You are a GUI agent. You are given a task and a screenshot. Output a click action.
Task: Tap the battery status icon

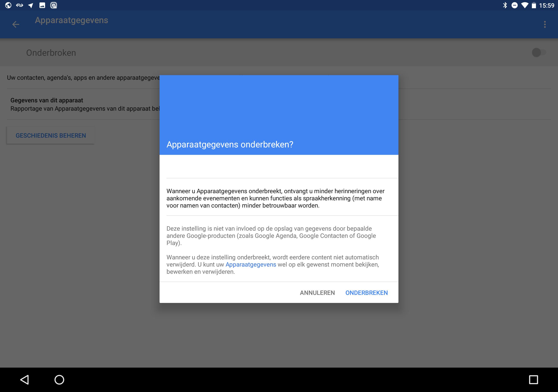534,5
